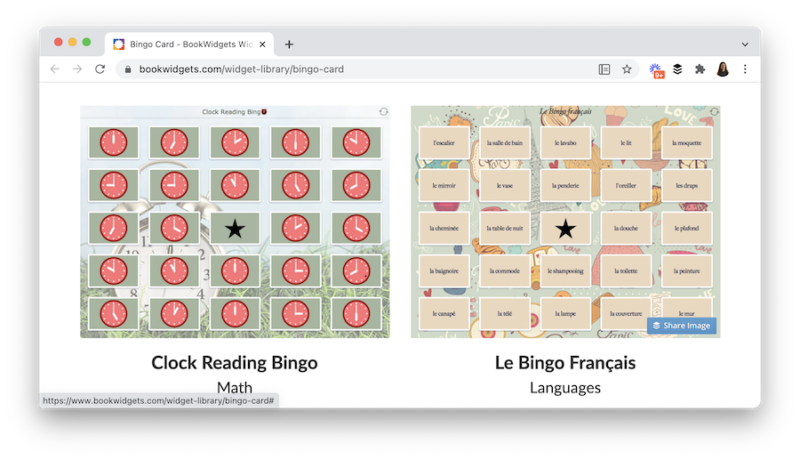View site security lock info
This screenshot has width=800, height=460.
[128, 69]
